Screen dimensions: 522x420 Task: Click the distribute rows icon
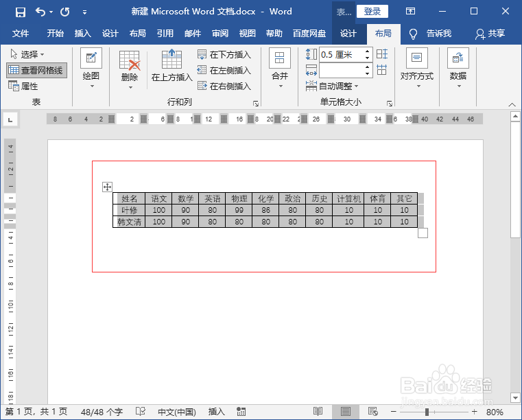click(382, 54)
